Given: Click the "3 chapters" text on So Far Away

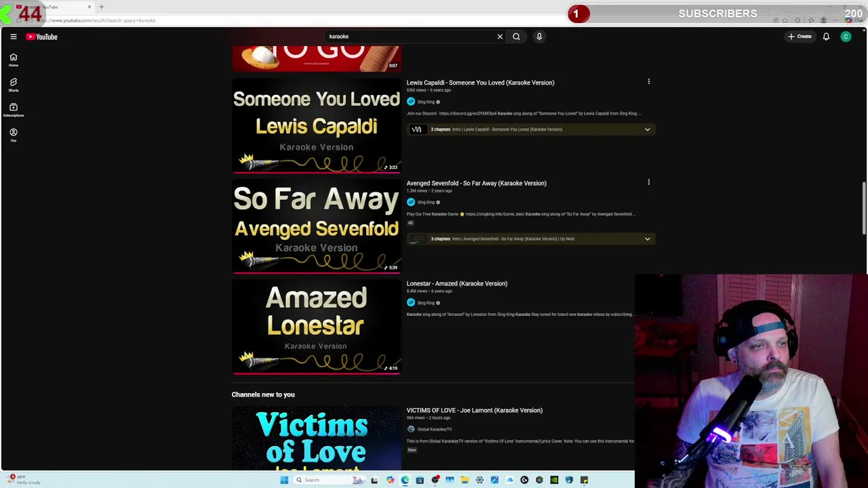Looking at the screenshot, I should [x=440, y=239].
